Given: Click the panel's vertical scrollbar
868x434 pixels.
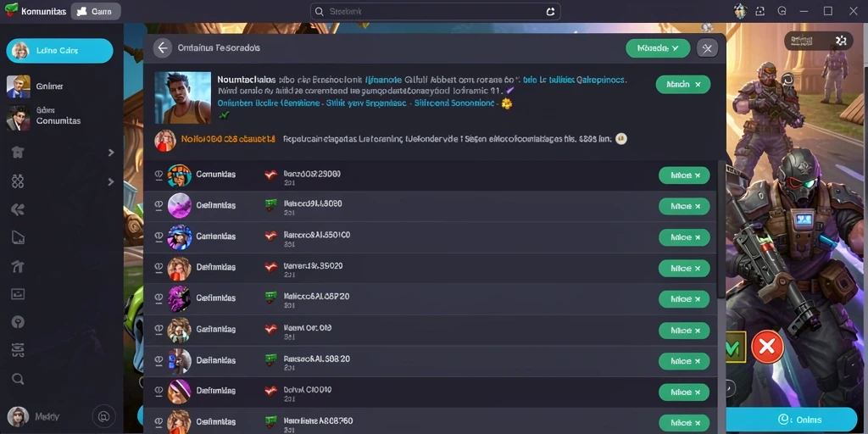Looking at the screenshot, I should tap(721, 229).
